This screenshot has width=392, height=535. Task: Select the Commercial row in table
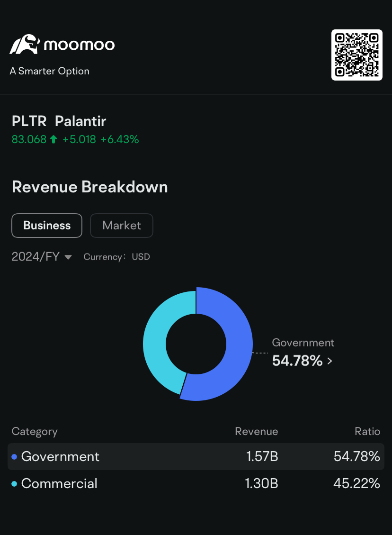[196, 483]
